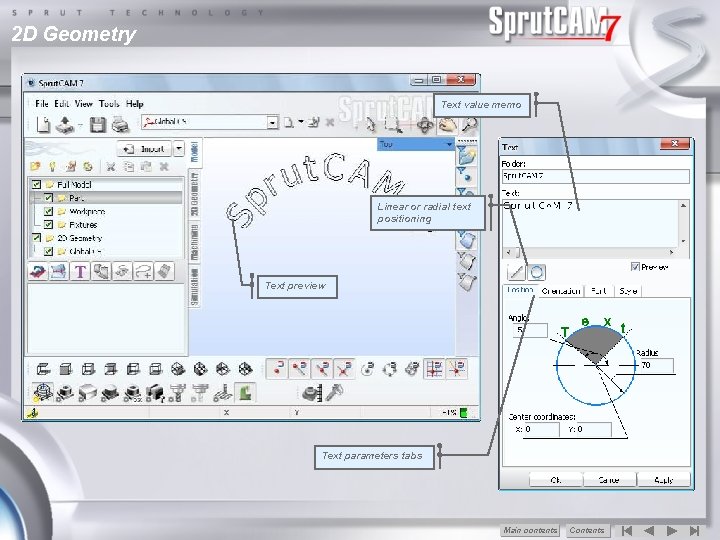Select the radial text positioning circle icon
720x540 pixels.
[x=536, y=272]
